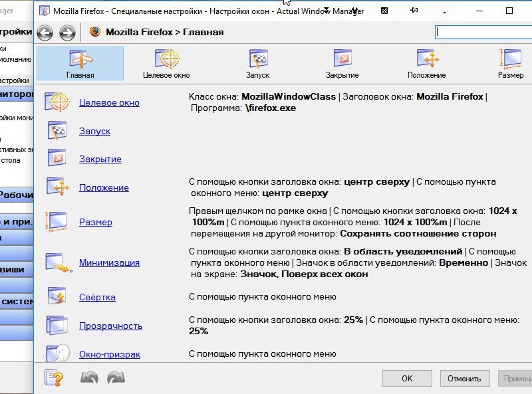This screenshot has width=532, height=394.
Task: Click the red X window icon beside the Закрытие link
Action: pyautogui.click(x=57, y=157)
